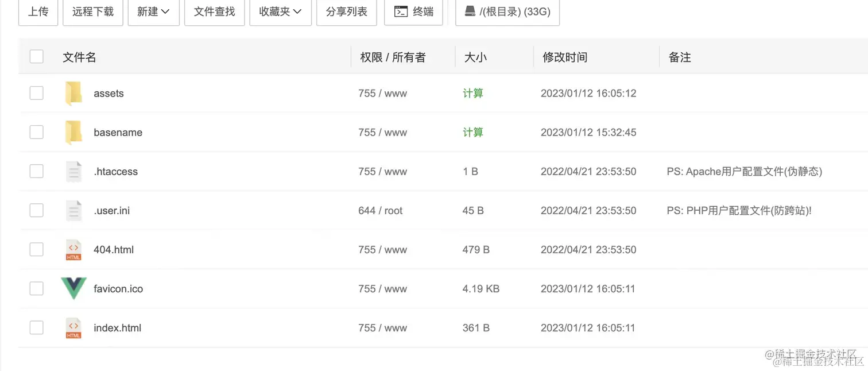Screen dimensions: 868x371
Task: Click the index.html HTML file icon
Action: [73, 328]
